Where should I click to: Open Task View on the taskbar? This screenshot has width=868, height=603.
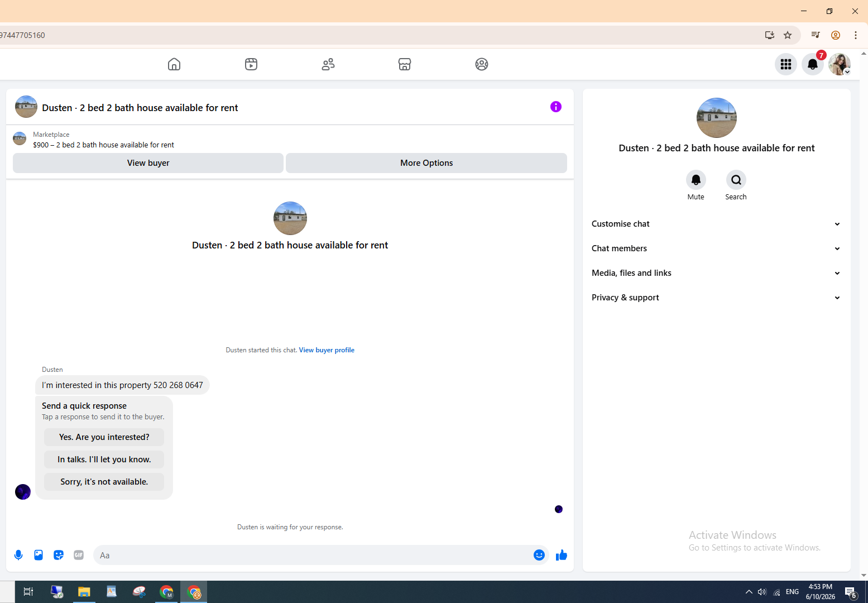(x=28, y=592)
